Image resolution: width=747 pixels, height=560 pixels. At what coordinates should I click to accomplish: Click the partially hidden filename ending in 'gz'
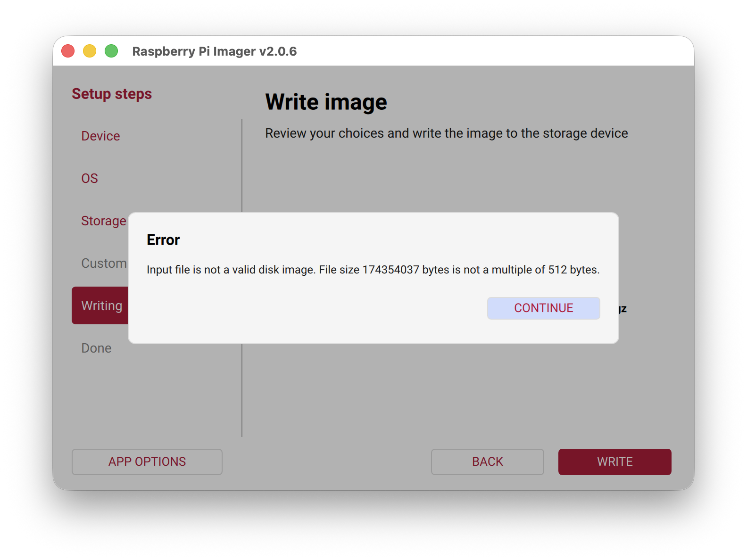pyautogui.click(x=623, y=309)
